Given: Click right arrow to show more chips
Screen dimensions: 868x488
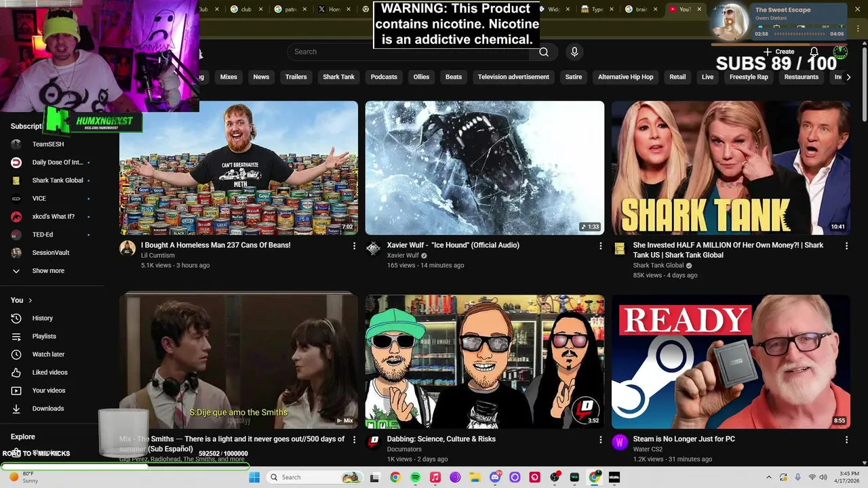Looking at the screenshot, I should (x=848, y=77).
